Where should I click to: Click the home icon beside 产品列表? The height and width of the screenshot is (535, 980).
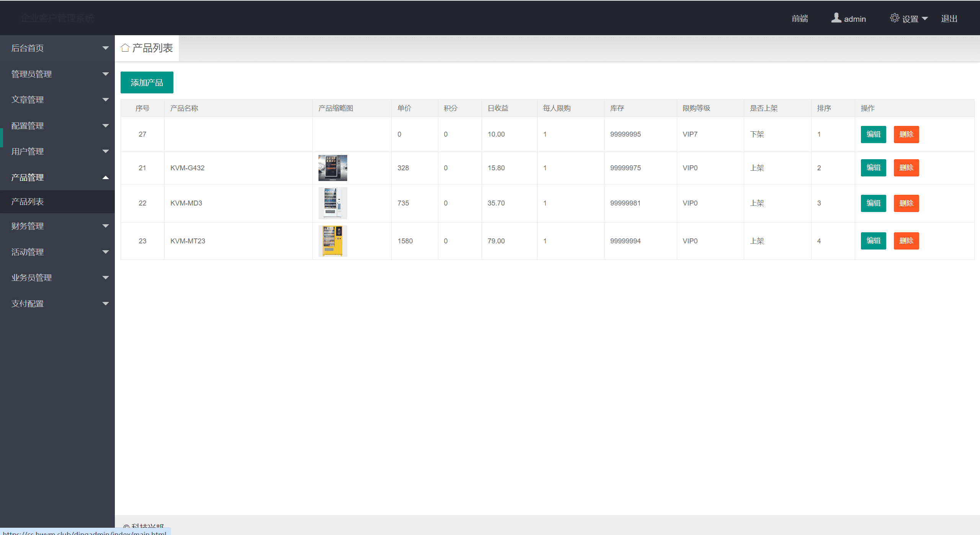(125, 48)
